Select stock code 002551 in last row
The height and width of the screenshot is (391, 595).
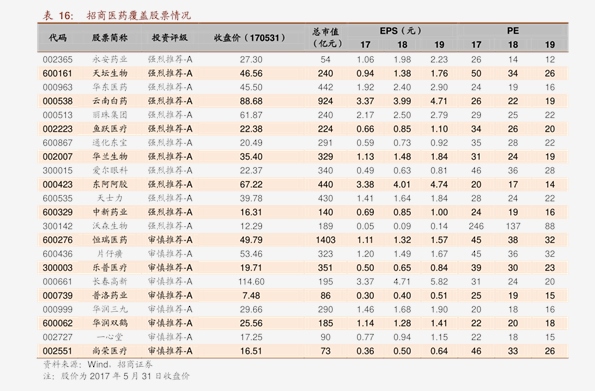pyautogui.click(x=57, y=351)
